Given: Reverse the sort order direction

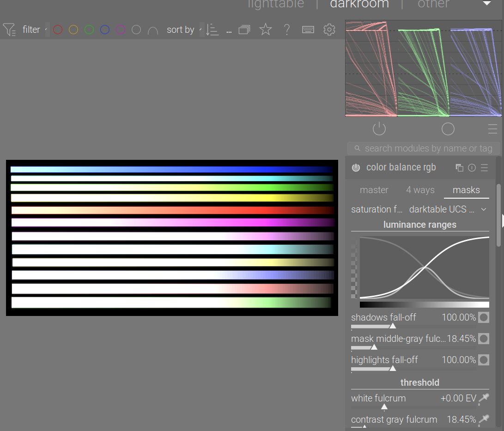Looking at the screenshot, I should [x=213, y=30].
